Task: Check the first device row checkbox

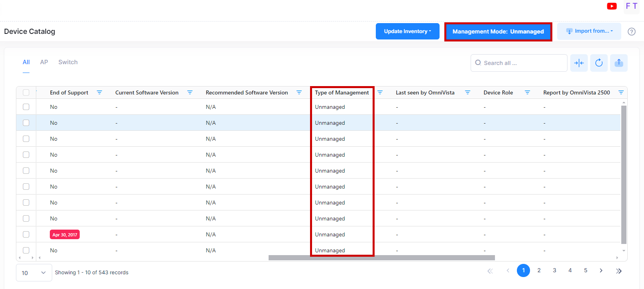Action: (26, 107)
